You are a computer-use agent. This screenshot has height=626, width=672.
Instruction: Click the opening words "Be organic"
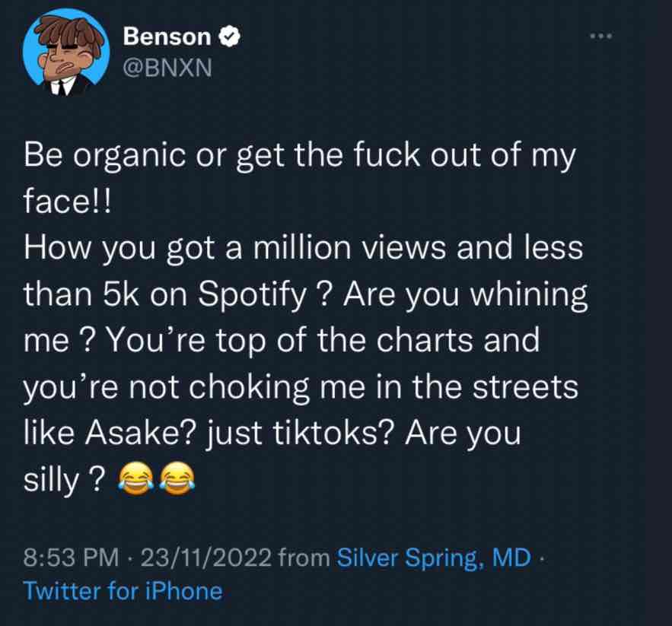pos(90,158)
